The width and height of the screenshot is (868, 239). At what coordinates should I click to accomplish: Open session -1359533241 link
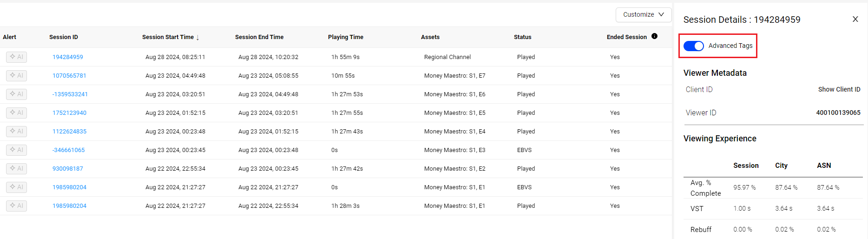coord(70,94)
